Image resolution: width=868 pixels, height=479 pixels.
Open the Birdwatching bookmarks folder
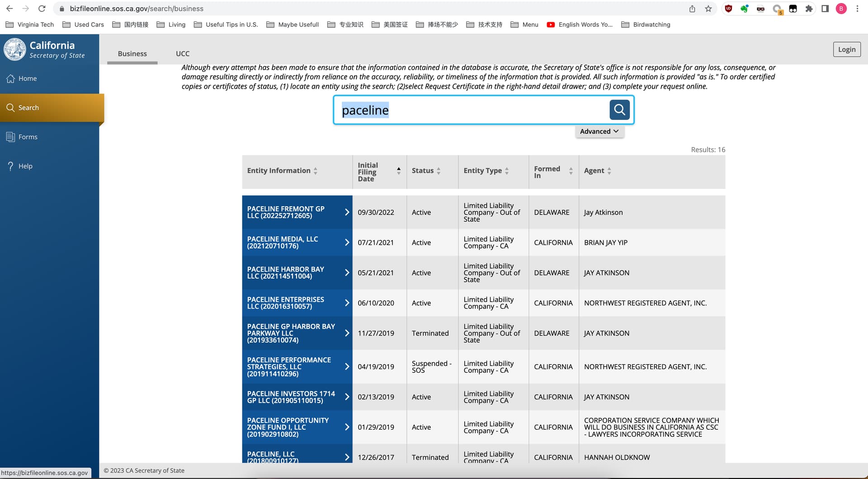point(646,25)
